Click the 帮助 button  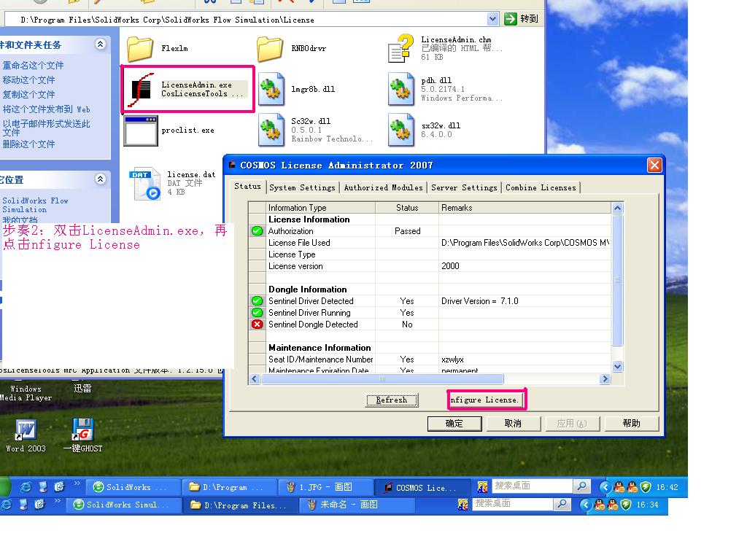pos(632,424)
